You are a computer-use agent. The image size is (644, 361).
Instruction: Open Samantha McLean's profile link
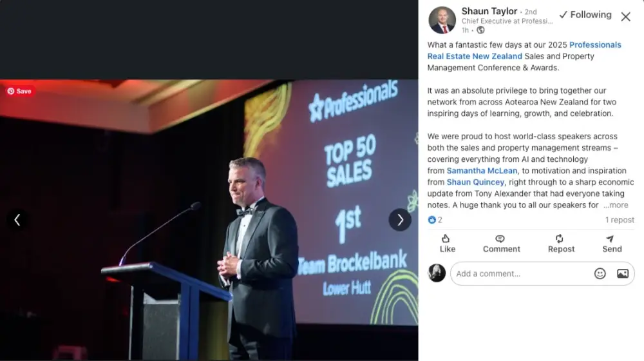pyautogui.click(x=482, y=171)
